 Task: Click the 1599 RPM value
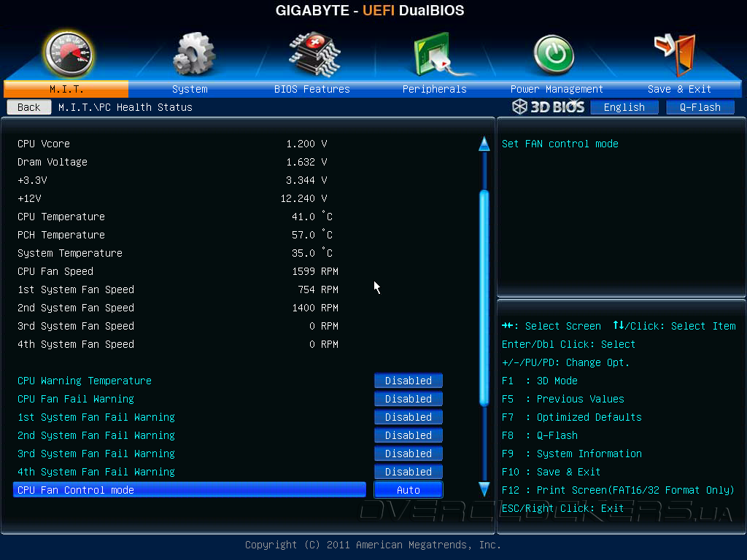pyautogui.click(x=315, y=271)
